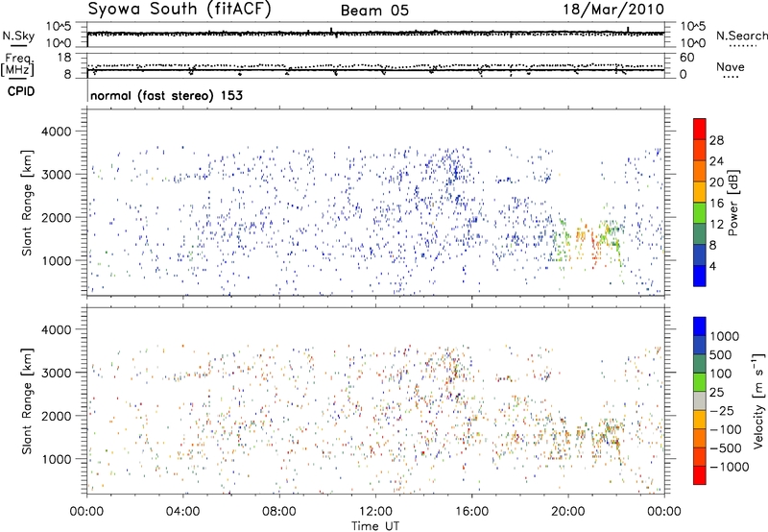The height and width of the screenshot is (532, 768).
Task: Click the "Power [dB]" colorbar title
Action: 733,203
